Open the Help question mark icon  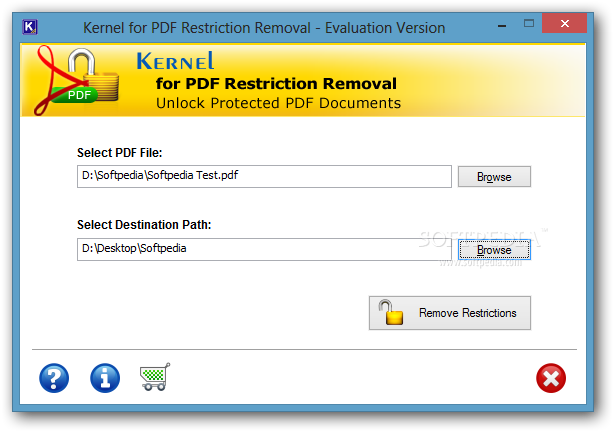coord(54,378)
